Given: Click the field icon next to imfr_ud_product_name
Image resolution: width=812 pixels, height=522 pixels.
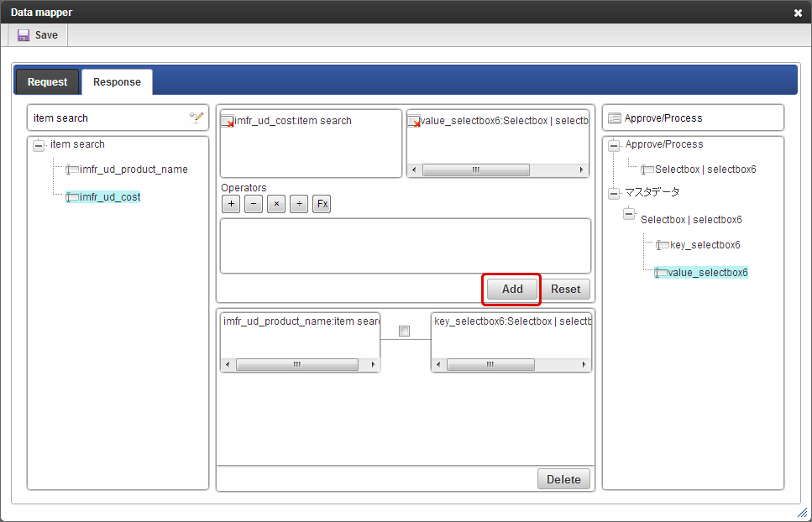Looking at the screenshot, I should tap(72, 170).
